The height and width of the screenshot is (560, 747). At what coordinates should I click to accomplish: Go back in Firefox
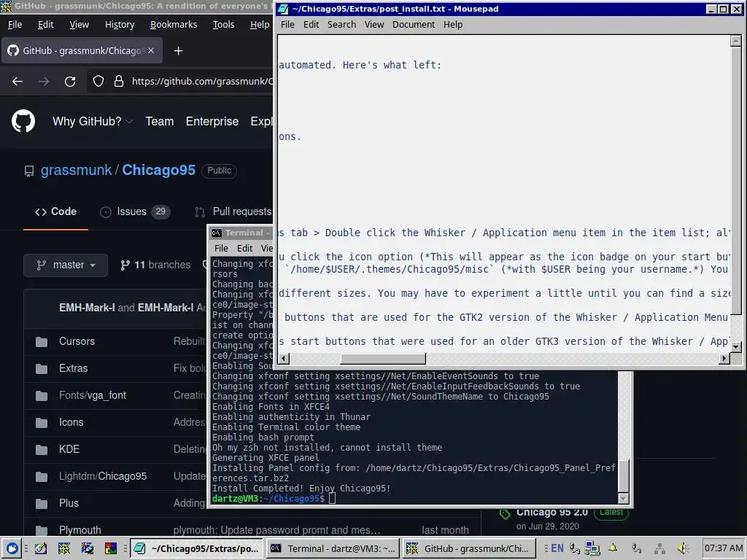pos(18,82)
